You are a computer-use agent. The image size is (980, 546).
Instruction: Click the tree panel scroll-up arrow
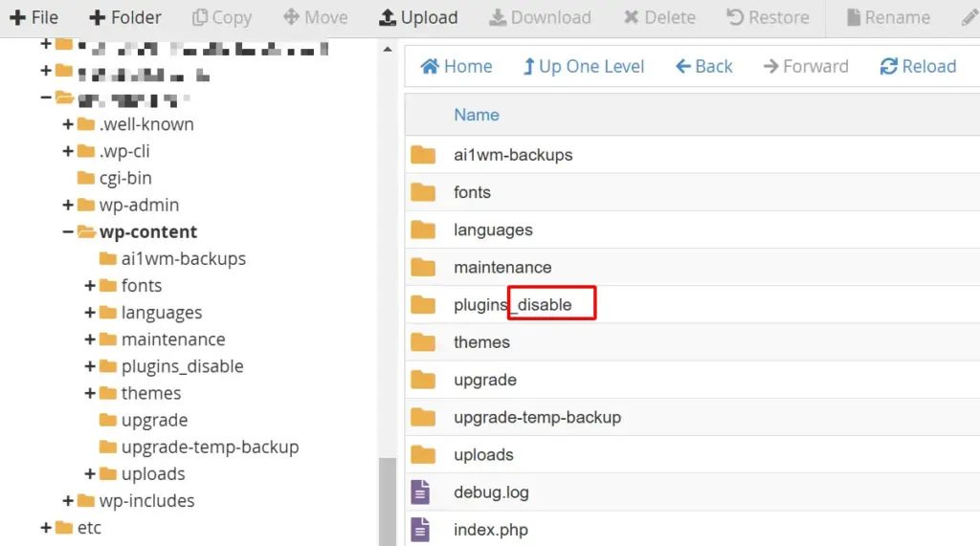[x=388, y=49]
